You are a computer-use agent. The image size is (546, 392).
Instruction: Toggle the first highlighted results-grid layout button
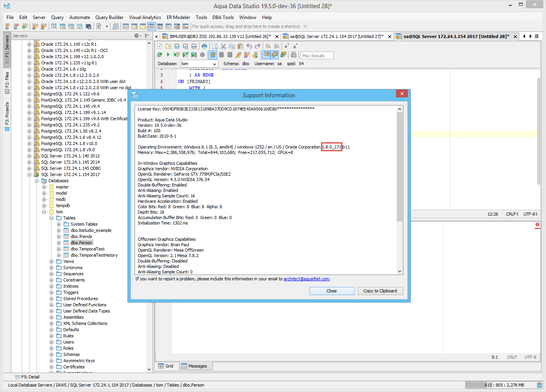click(x=266, y=55)
